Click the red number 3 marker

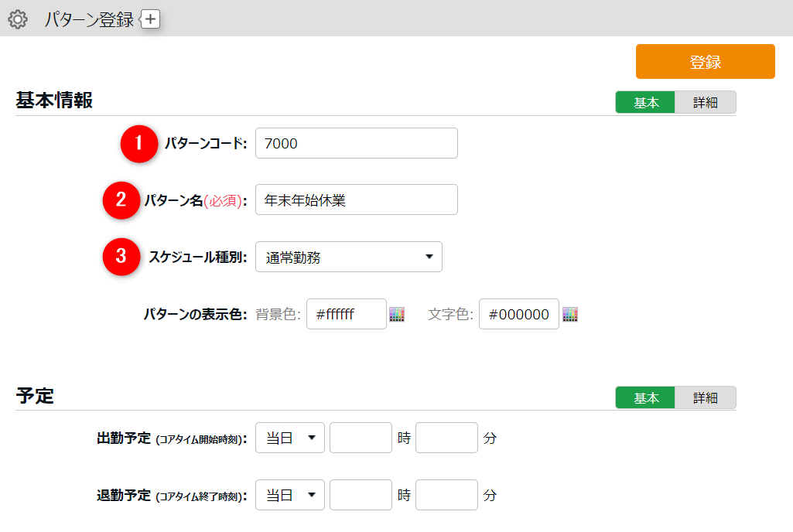[x=121, y=257]
